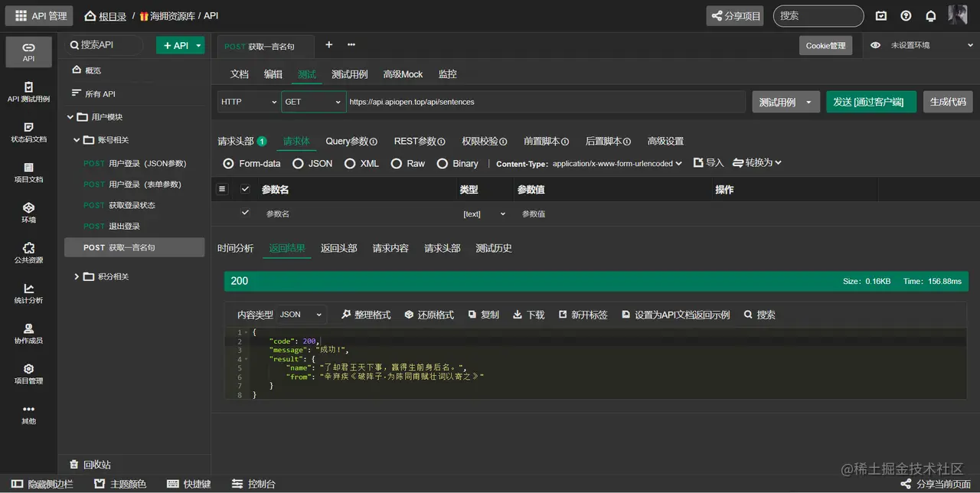Image resolution: width=980 pixels, height=493 pixels.
Task: Click the 生成代码 button
Action: click(x=948, y=102)
